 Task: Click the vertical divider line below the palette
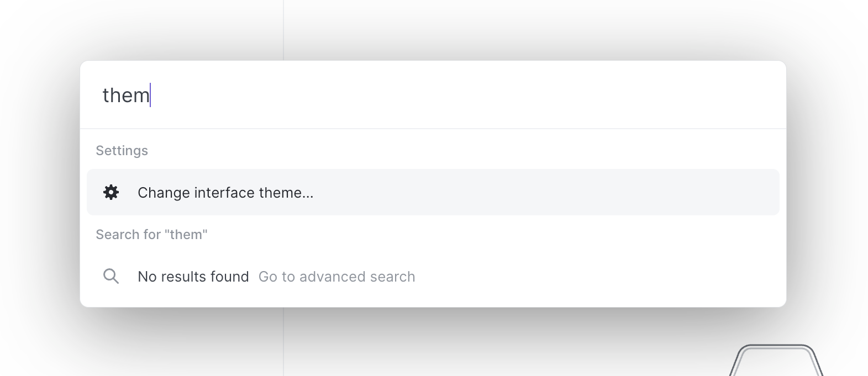[283, 342]
